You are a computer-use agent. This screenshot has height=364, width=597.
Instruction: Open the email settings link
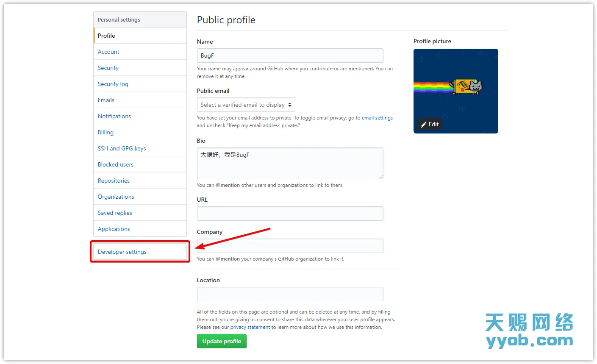point(377,118)
